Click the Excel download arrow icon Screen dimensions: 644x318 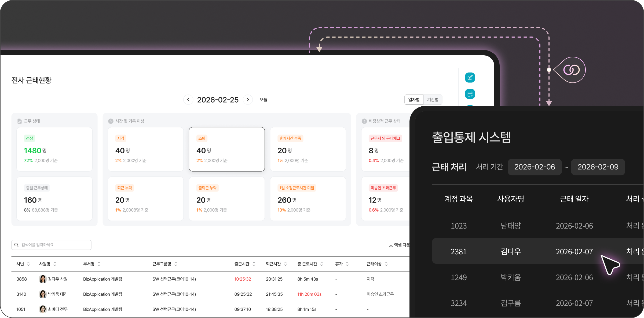click(391, 245)
